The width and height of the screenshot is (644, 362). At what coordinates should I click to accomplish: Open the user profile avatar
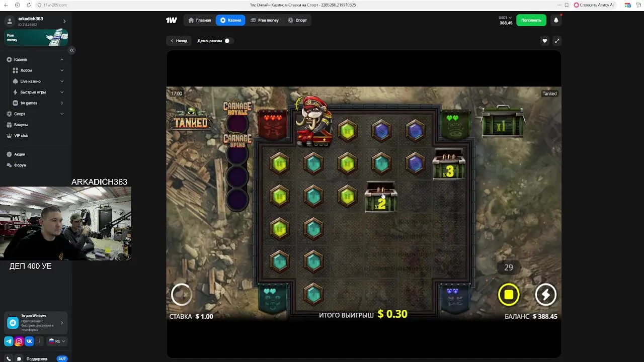click(10, 21)
